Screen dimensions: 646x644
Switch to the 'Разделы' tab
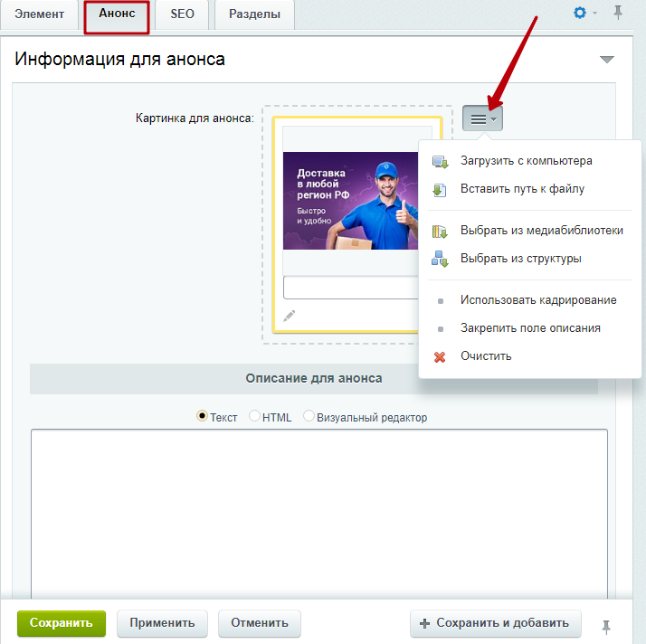(x=254, y=14)
